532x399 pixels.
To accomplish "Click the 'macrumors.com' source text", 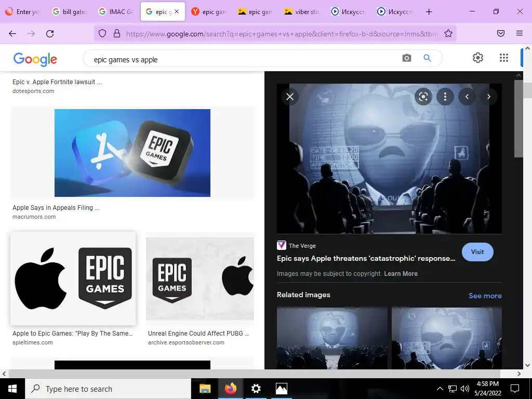I will point(34,217).
